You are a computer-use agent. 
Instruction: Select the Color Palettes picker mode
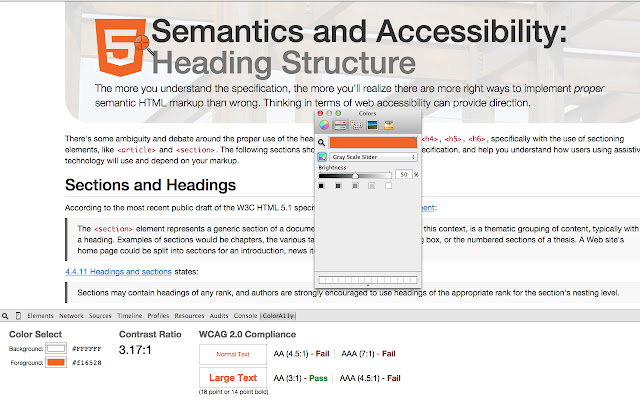point(356,125)
